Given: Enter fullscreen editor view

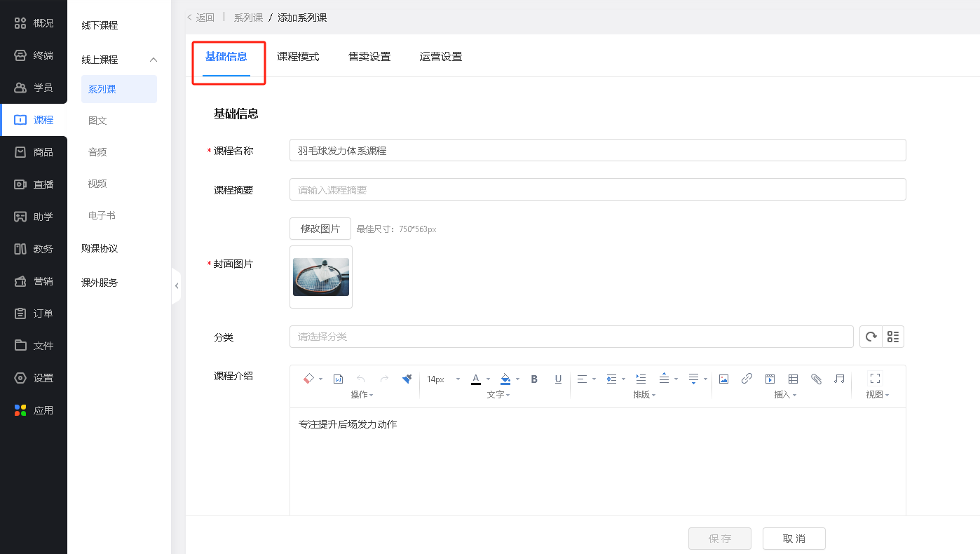Looking at the screenshot, I should (x=875, y=378).
